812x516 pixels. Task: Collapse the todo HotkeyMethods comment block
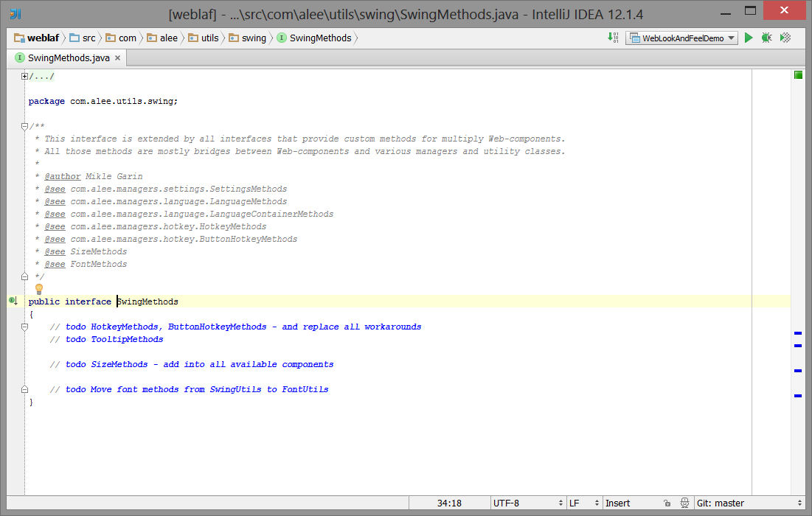(x=24, y=327)
